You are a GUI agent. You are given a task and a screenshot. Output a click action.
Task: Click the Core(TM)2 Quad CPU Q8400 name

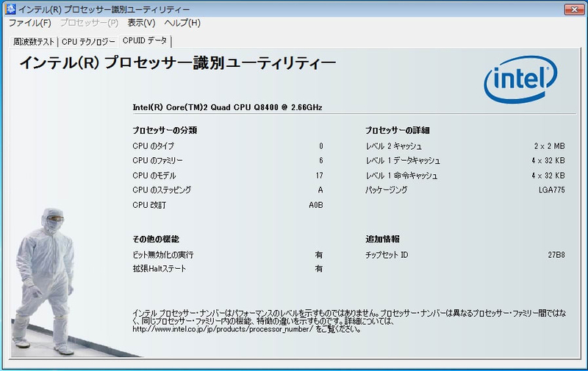click(x=227, y=107)
